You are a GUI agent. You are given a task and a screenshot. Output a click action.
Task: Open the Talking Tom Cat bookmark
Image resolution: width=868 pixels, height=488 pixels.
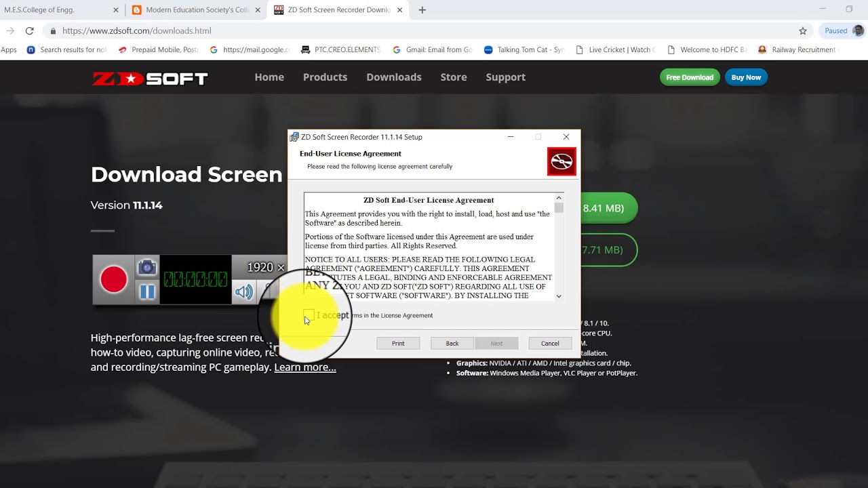point(524,49)
